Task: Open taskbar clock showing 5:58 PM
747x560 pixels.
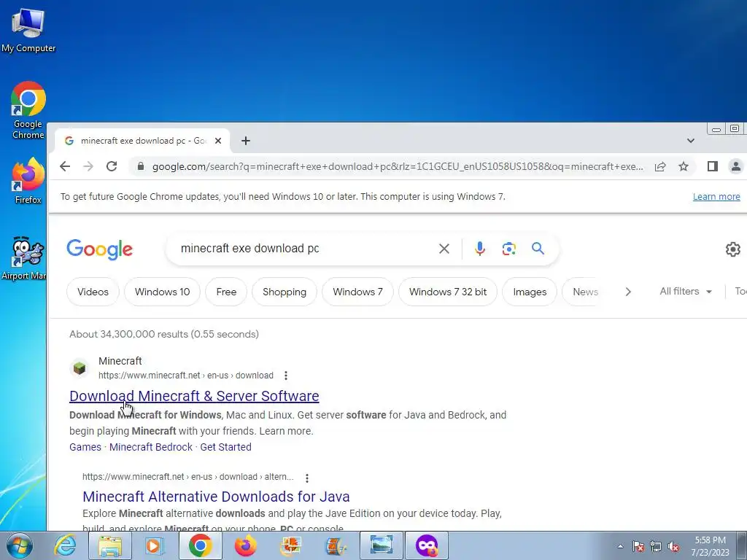Action: [x=711, y=546]
